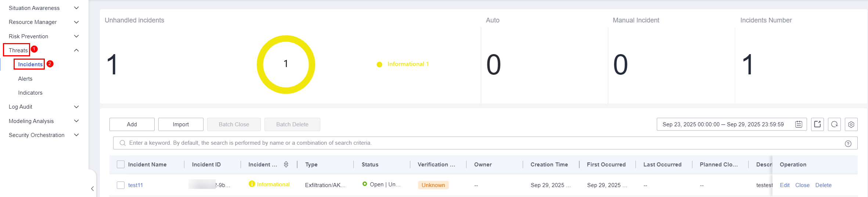Image resolution: width=868 pixels, height=197 pixels.
Task: Click the yellow donut chart ring
Action: [x=286, y=38]
